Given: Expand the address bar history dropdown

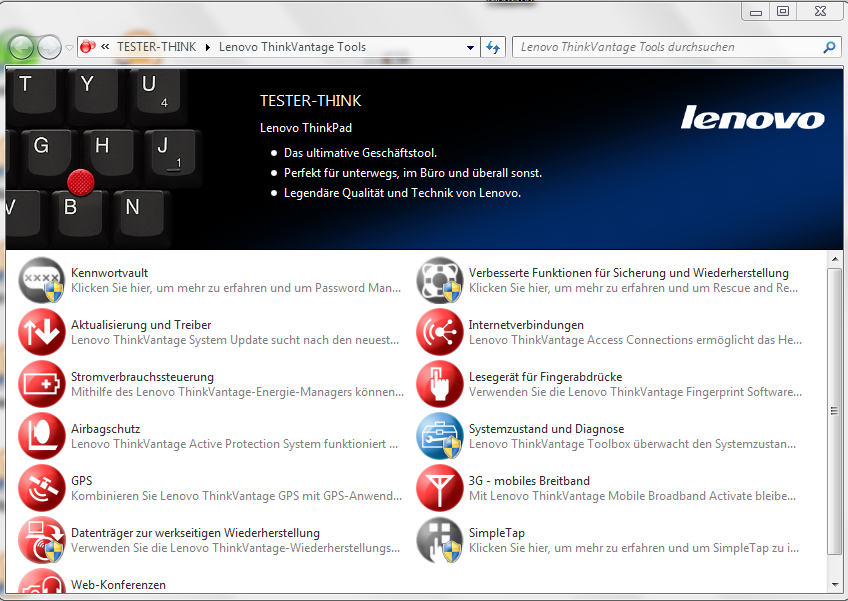Looking at the screenshot, I should coord(470,48).
